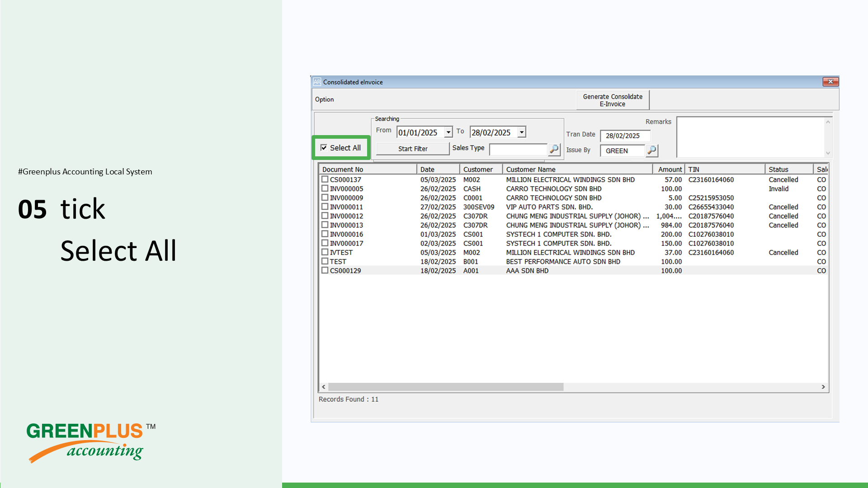Click amount 150.00 in INV000017 row
The width and height of the screenshot is (868, 488).
pos(671,243)
